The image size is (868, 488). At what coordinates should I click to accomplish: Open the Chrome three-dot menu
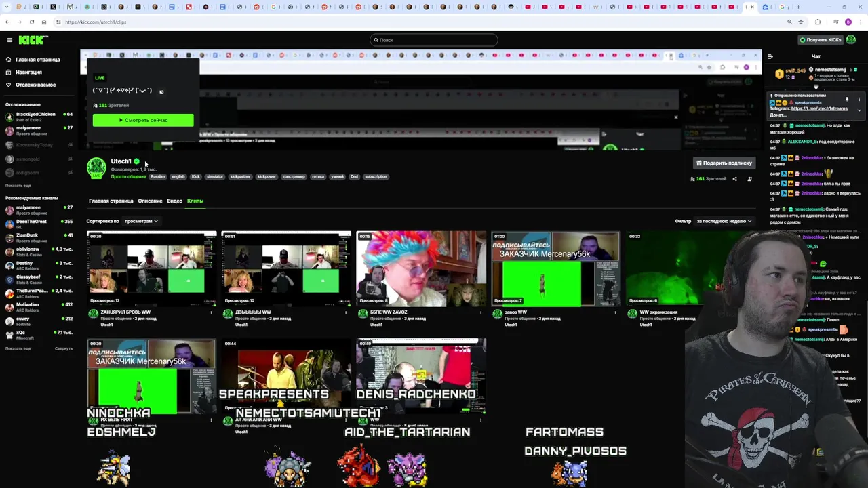point(861,22)
